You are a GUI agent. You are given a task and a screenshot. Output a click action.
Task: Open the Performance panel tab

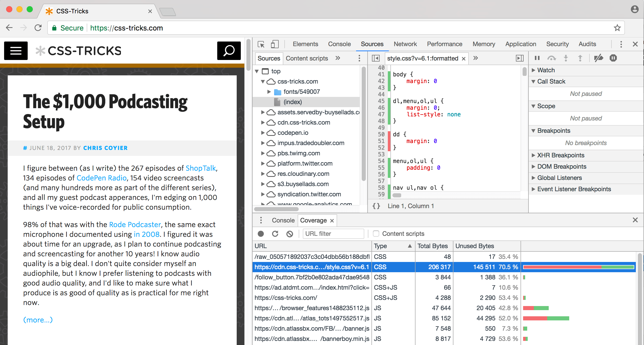coord(444,44)
